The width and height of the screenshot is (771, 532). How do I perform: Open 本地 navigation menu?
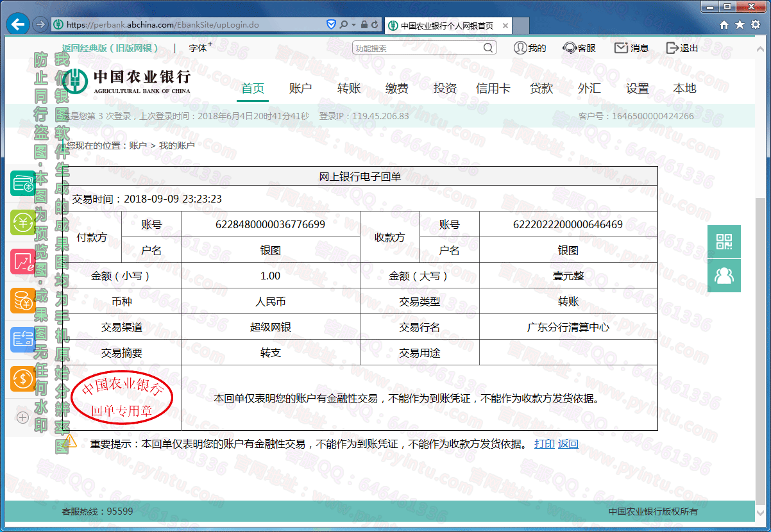[x=684, y=88]
